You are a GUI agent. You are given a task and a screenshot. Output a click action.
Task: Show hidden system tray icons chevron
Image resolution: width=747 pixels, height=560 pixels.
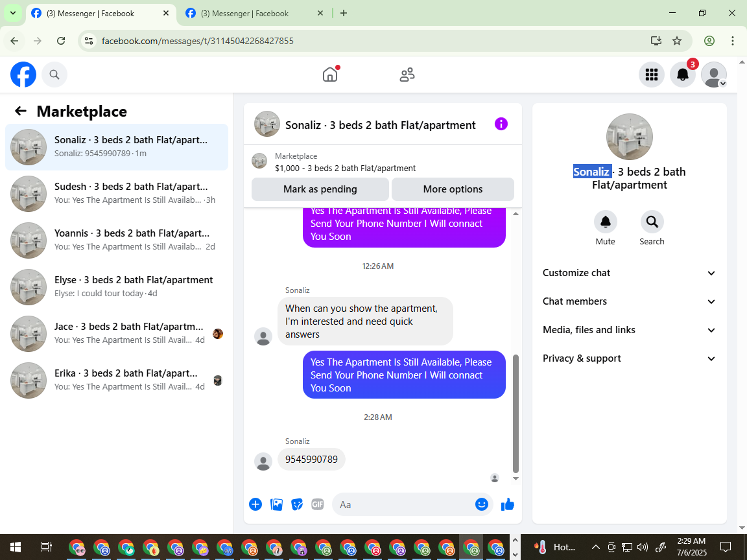[x=595, y=546]
